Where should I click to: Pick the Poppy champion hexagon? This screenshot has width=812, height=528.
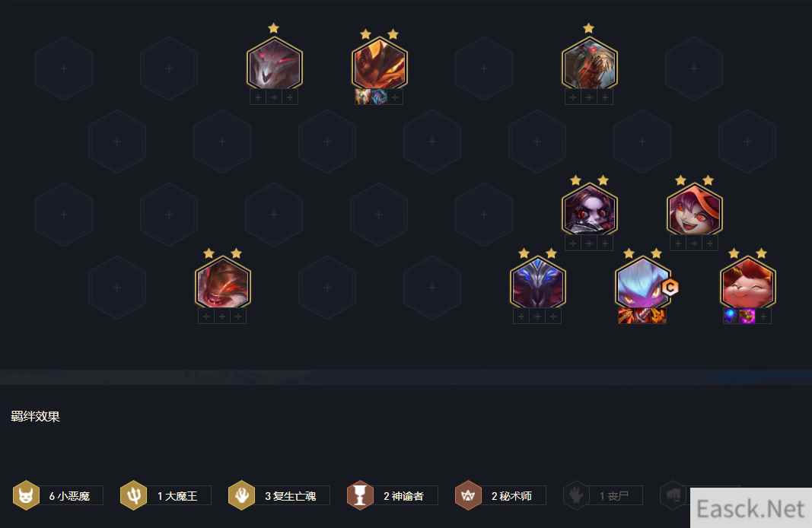590,209
